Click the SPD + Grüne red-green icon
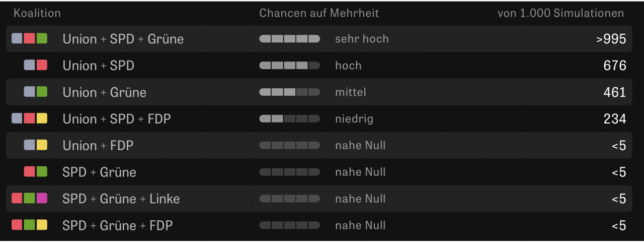 pyautogui.click(x=36, y=172)
